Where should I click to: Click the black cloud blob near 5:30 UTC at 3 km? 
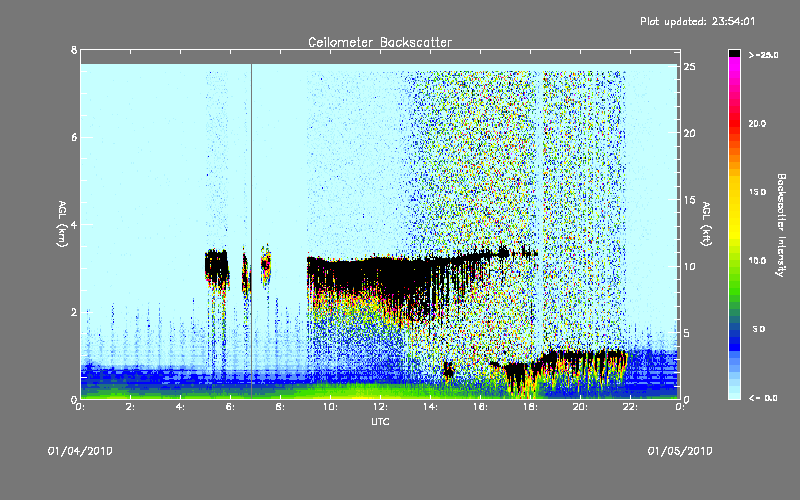(x=217, y=268)
